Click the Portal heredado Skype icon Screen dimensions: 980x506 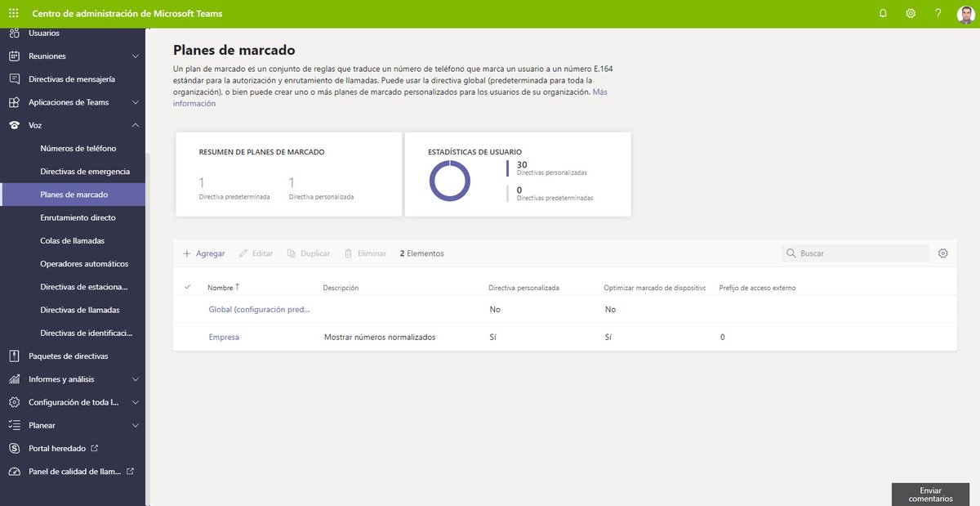(14, 448)
